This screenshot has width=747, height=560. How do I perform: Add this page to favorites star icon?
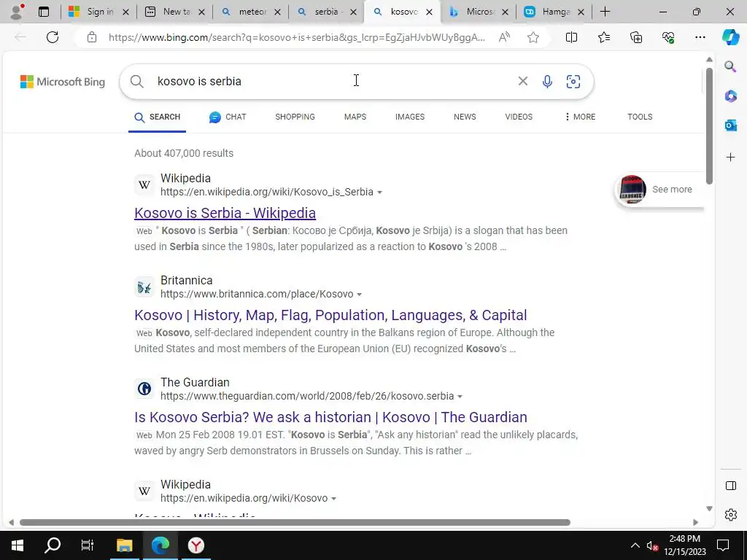coord(533,37)
